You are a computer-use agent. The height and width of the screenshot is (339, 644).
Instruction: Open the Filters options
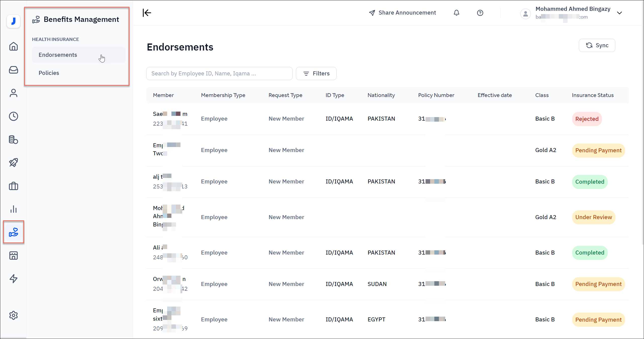[316, 73]
